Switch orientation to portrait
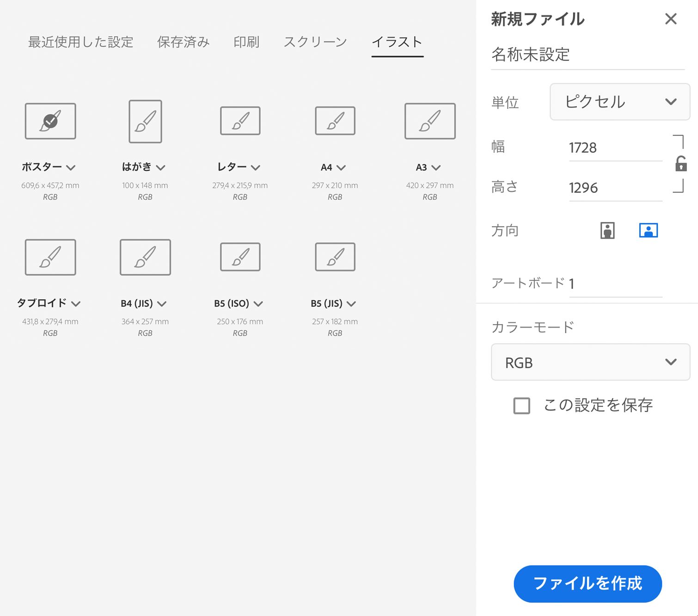This screenshot has width=698, height=616. 607,230
